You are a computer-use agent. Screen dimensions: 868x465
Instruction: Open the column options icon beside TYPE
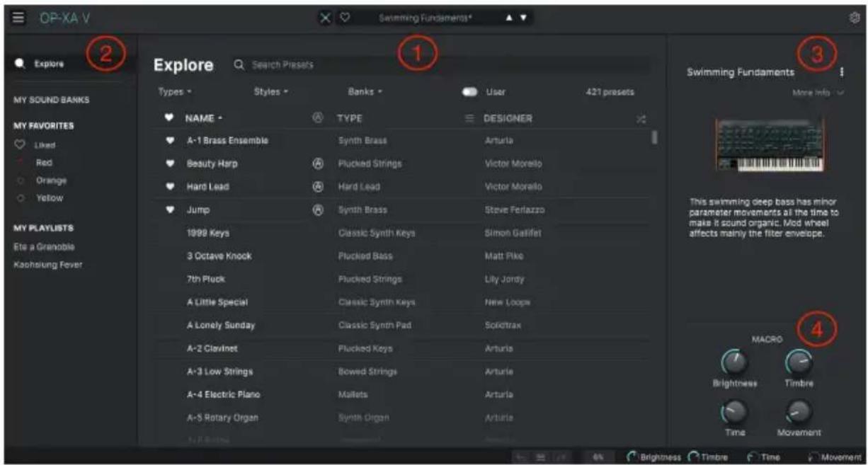coord(469,118)
